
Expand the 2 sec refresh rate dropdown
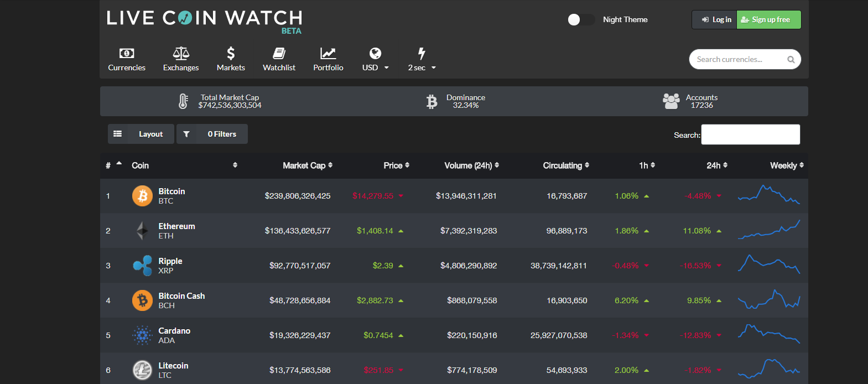[422, 68]
